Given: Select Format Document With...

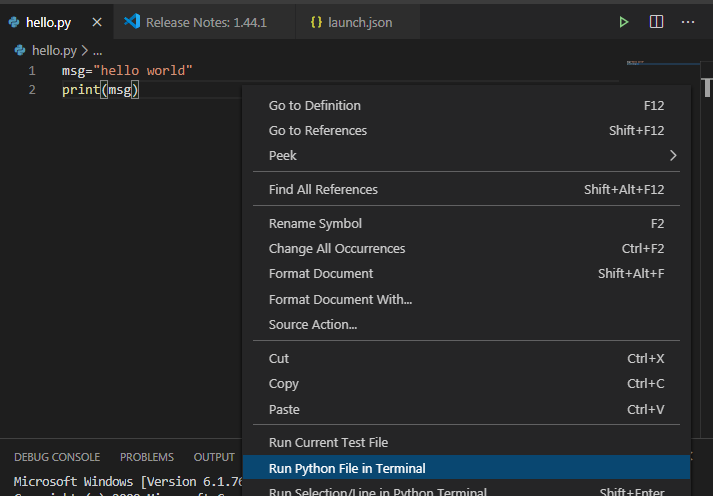Looking at the screenshot, I should tap(467, 300).
